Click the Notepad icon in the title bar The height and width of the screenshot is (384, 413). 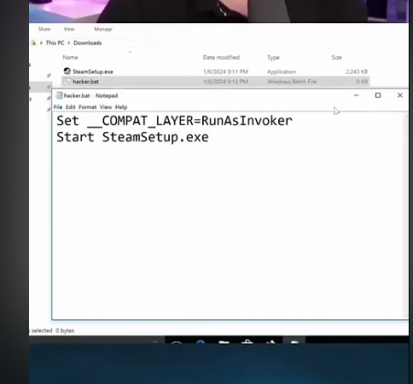pyautogui.click(x=59, y=96)
